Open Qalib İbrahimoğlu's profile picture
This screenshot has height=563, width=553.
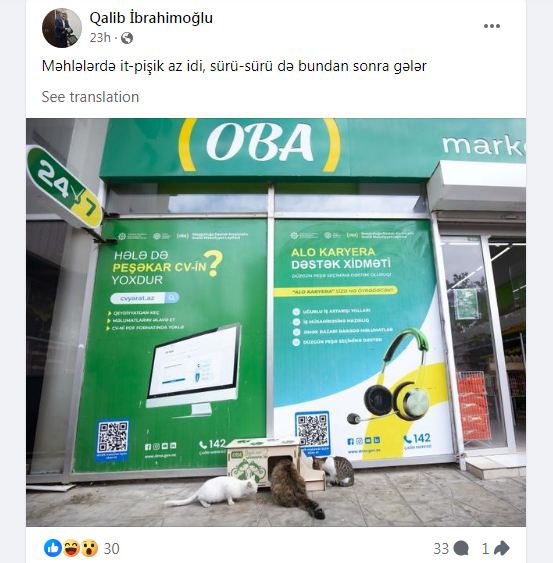tap(62, 28)
